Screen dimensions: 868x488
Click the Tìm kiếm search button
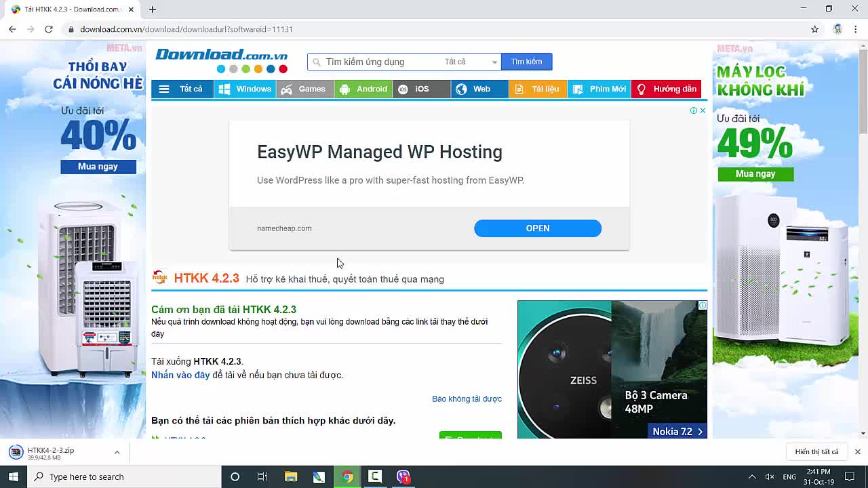click(x=526, y=62)
